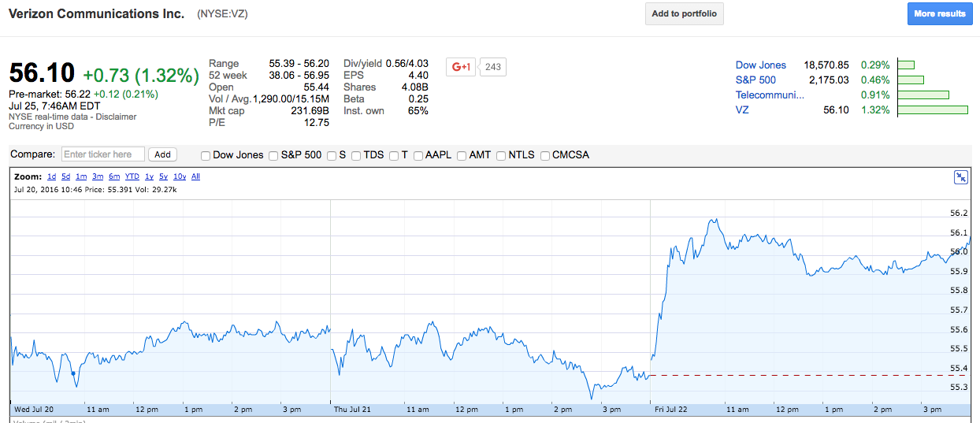Set zoom to 5d
Screen dimensions: 980x423
[x=66, y=176]
